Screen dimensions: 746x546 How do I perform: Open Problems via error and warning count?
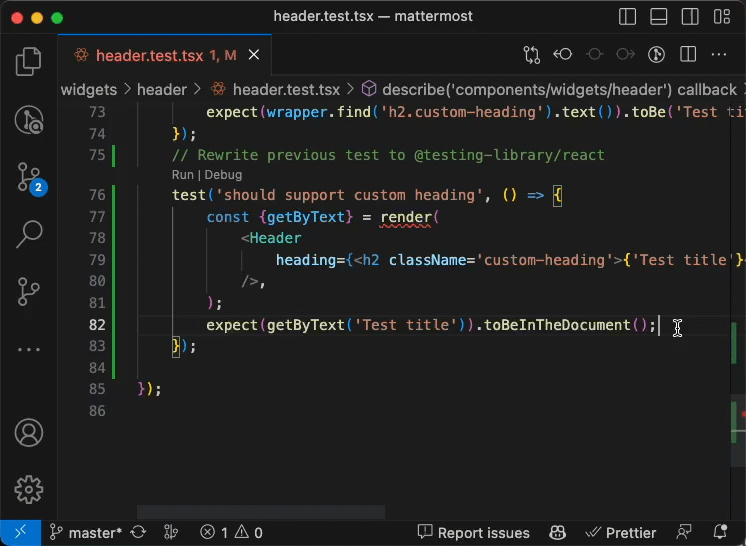pos(231,533)
